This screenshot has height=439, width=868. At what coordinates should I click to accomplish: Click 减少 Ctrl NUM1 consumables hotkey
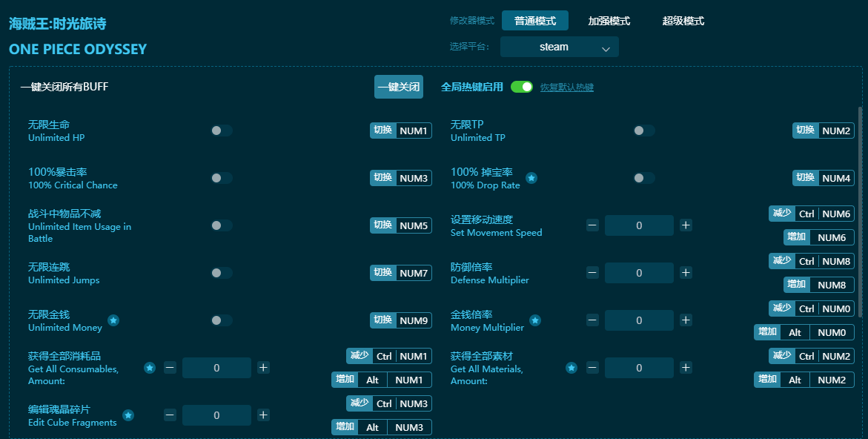pos(389,356)
